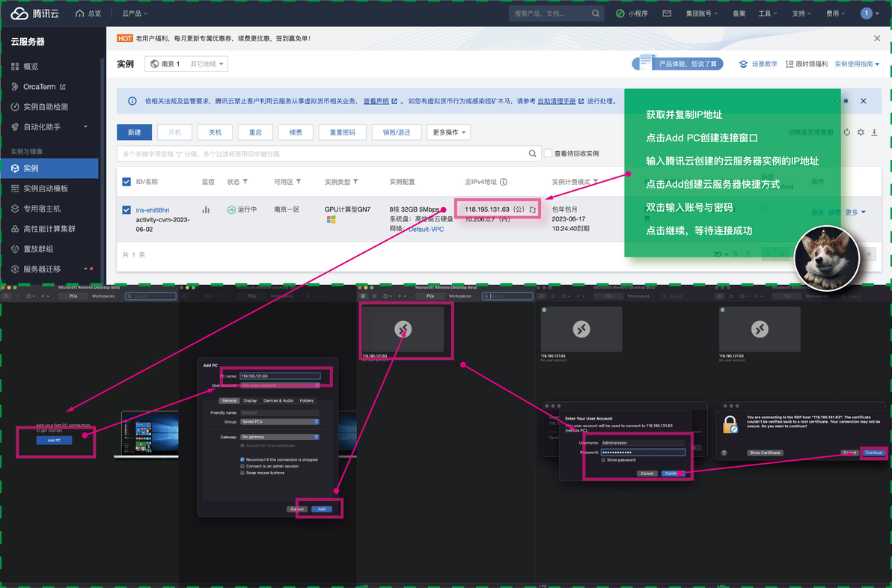Open the 支持 dropdown
This screenshot has width=892, height=588.
(801, 13)
